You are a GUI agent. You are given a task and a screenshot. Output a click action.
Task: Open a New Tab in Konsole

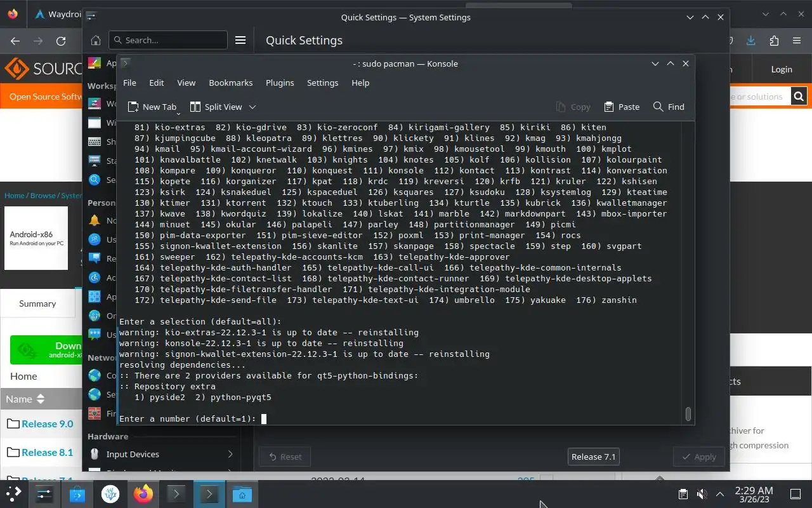[x=152, y=107]
